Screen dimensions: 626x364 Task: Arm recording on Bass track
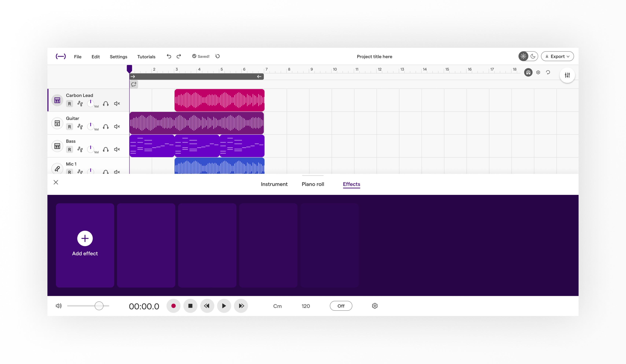(70, 149)
